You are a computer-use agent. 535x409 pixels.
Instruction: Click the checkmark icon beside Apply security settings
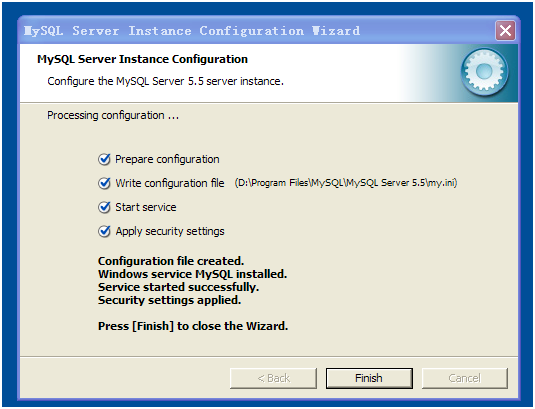[x=104, y=231]
